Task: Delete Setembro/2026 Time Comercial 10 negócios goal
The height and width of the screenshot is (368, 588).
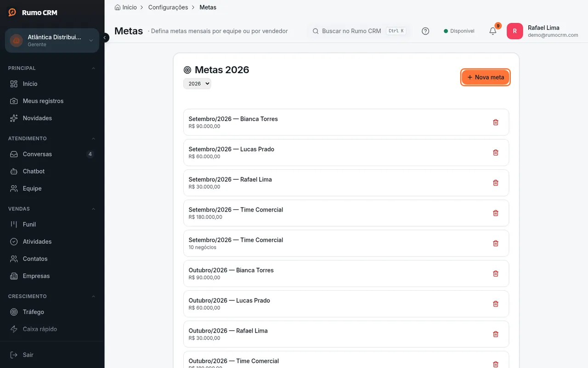Action: [496, 243]
